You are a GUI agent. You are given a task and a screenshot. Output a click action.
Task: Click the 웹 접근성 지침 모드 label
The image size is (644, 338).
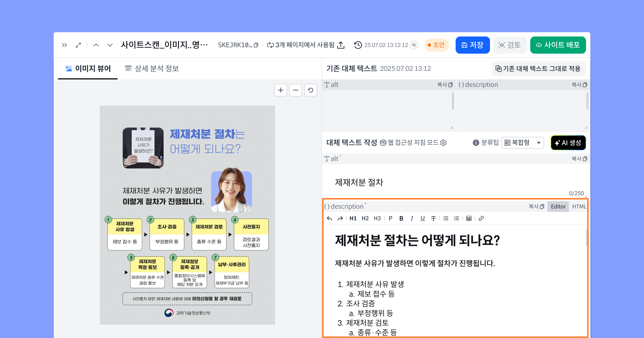point(413,143)
